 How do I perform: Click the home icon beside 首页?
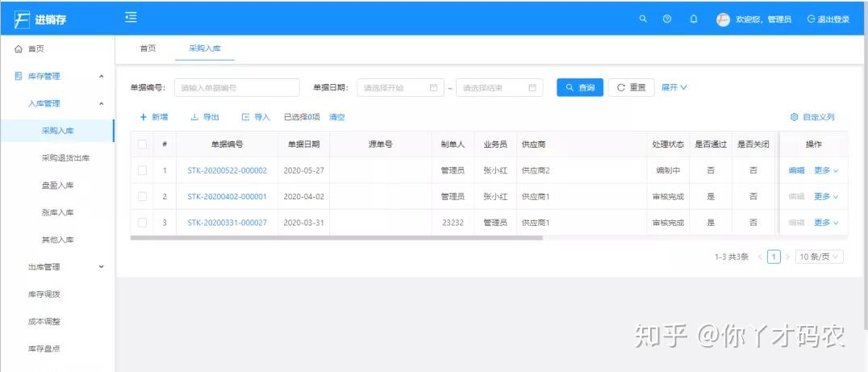[19, 48]
